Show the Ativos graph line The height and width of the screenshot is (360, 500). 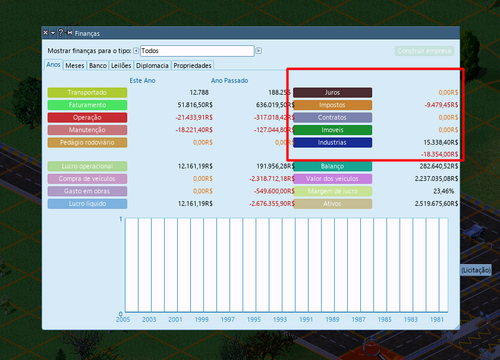(x=333, y=204)
